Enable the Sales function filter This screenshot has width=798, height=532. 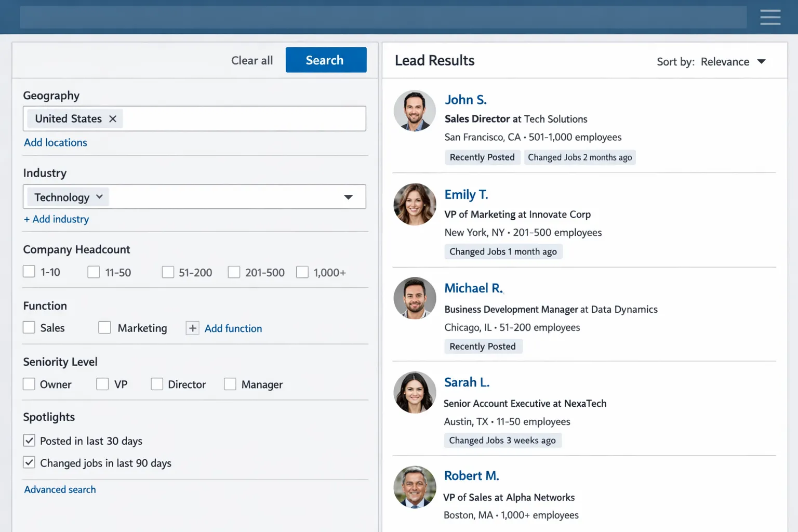(x=29, y=327)
